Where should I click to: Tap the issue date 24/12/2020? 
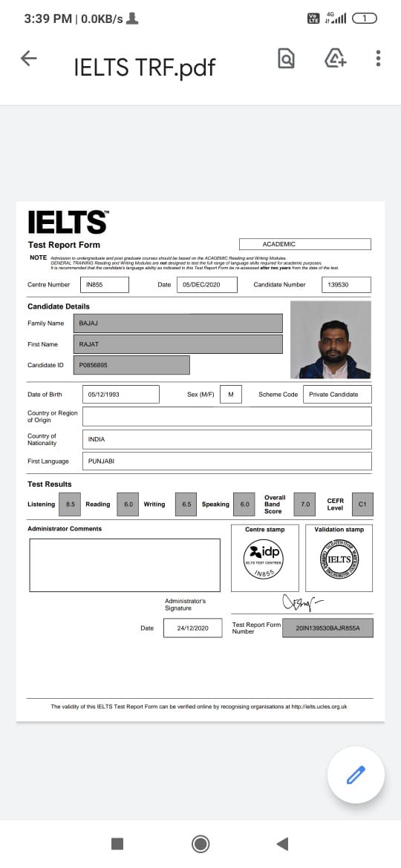point(193,628)
